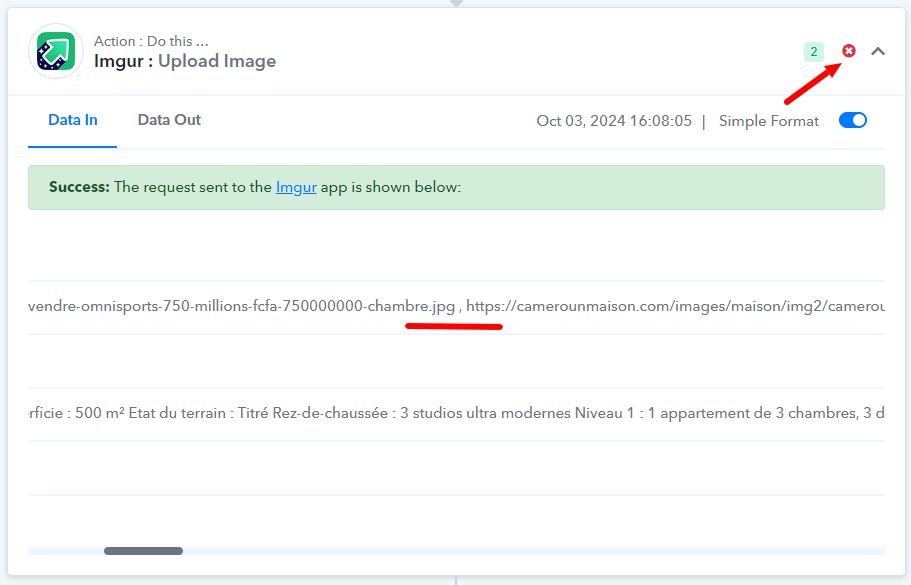Click the Imgur : Upload Image title
The height and width of the screenshot is (585, 911).
(185, 61)
